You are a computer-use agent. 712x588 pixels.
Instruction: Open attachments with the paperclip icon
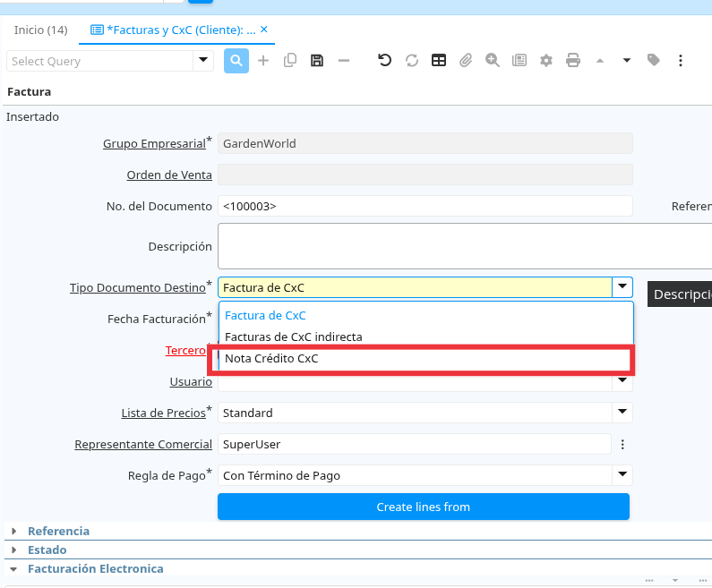coord(466,60)
